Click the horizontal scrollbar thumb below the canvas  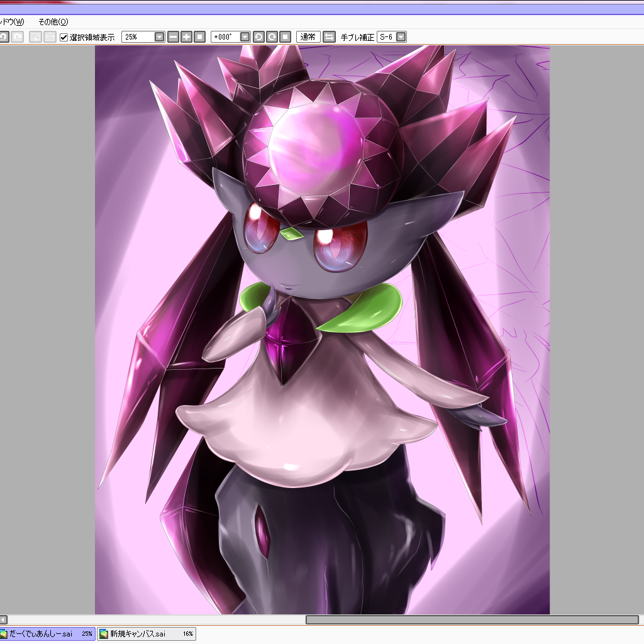(x=472, y=619)
